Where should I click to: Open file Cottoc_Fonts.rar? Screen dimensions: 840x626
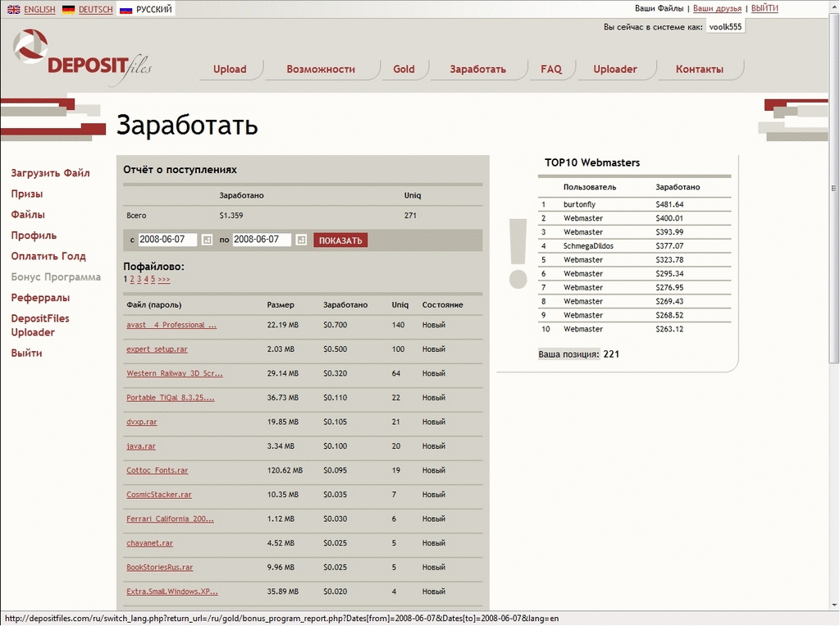click(157, 470)
